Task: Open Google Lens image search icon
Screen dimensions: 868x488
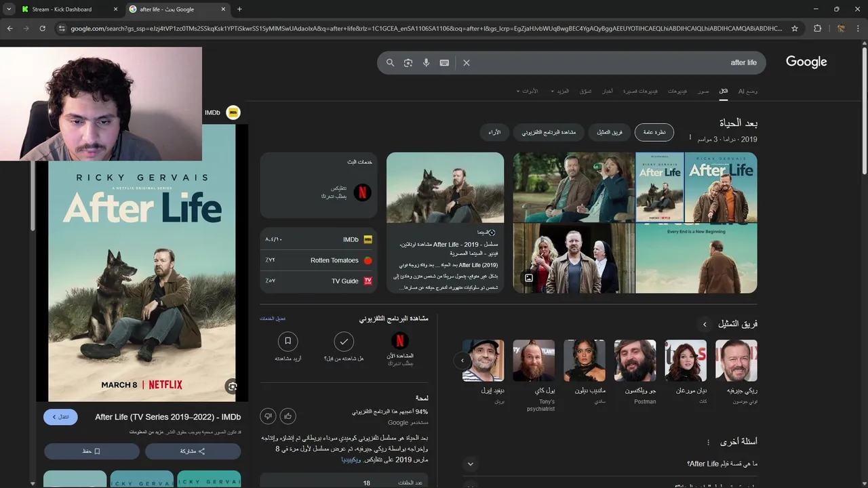Action: [408, 62]
